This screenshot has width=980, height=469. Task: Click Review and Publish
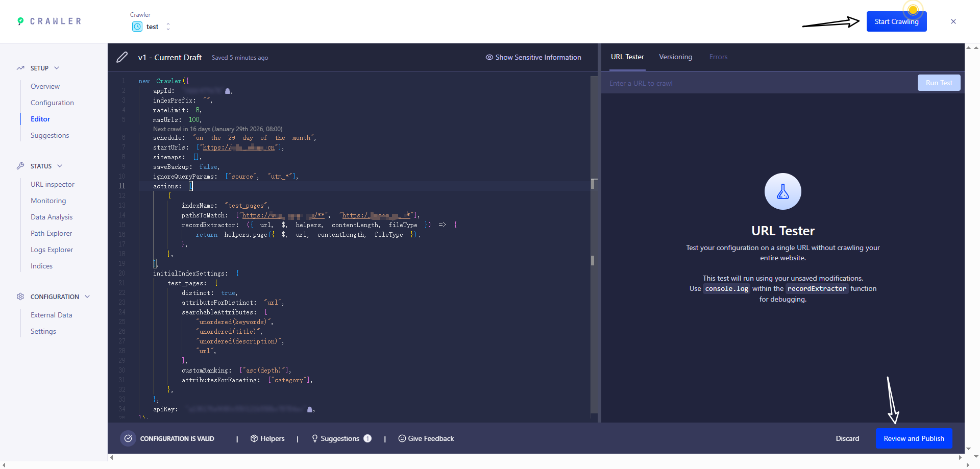tap(914, 438)
